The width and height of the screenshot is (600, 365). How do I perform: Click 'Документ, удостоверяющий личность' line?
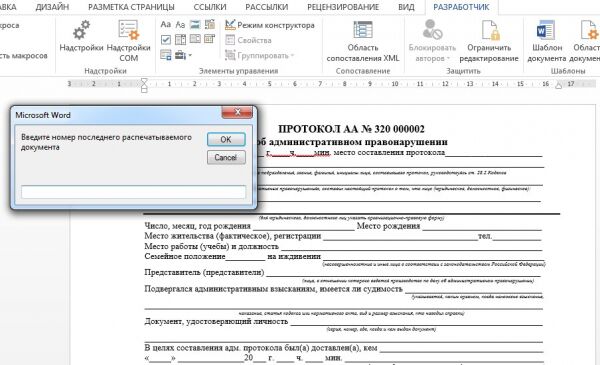coord(216,321)
